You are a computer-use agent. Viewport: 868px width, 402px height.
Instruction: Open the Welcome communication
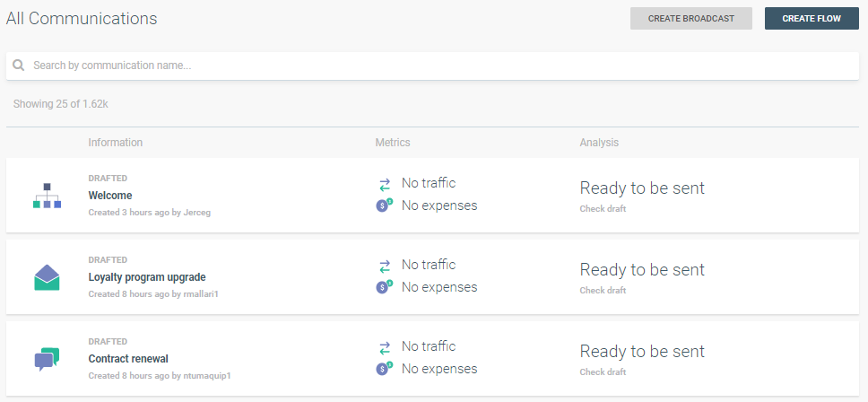tap(110, 196)
